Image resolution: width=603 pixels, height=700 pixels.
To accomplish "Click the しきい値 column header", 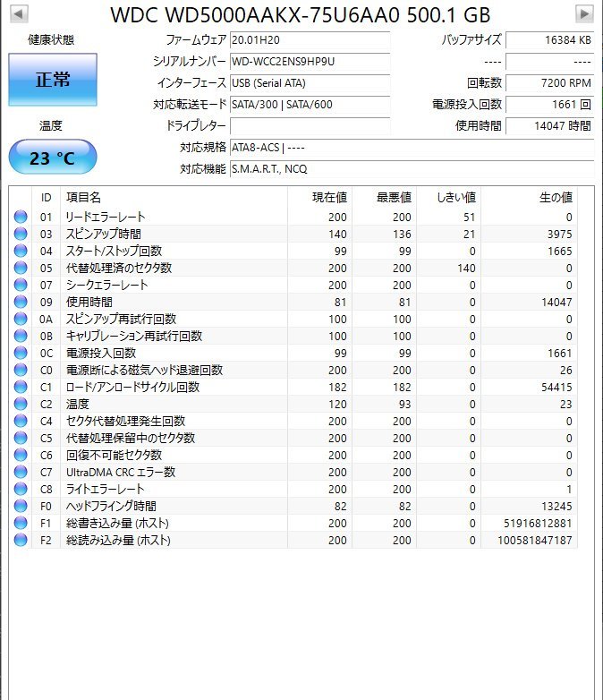I will 448,197.
